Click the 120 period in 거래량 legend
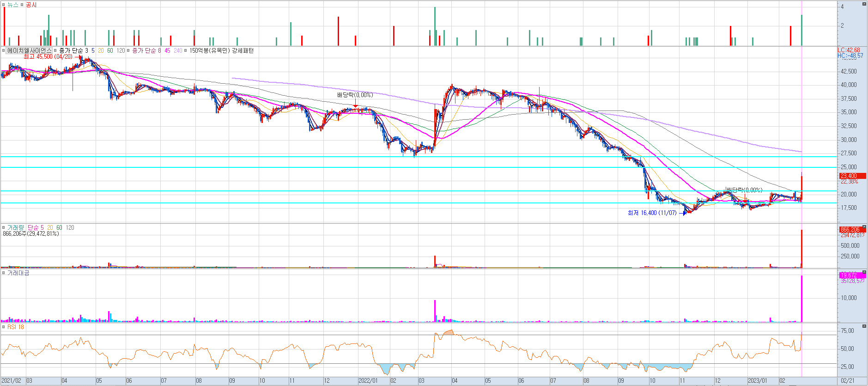 point(70,227)
